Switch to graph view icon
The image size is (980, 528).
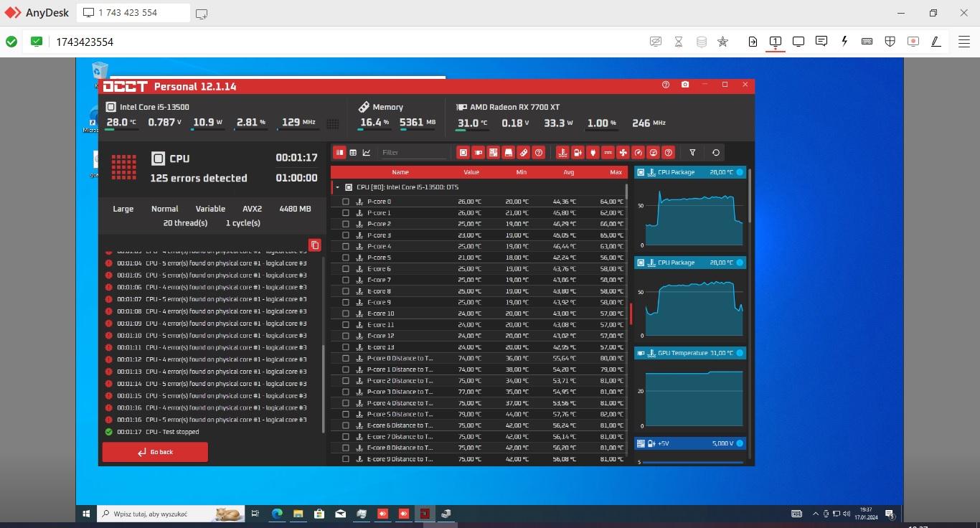[367, 153]
